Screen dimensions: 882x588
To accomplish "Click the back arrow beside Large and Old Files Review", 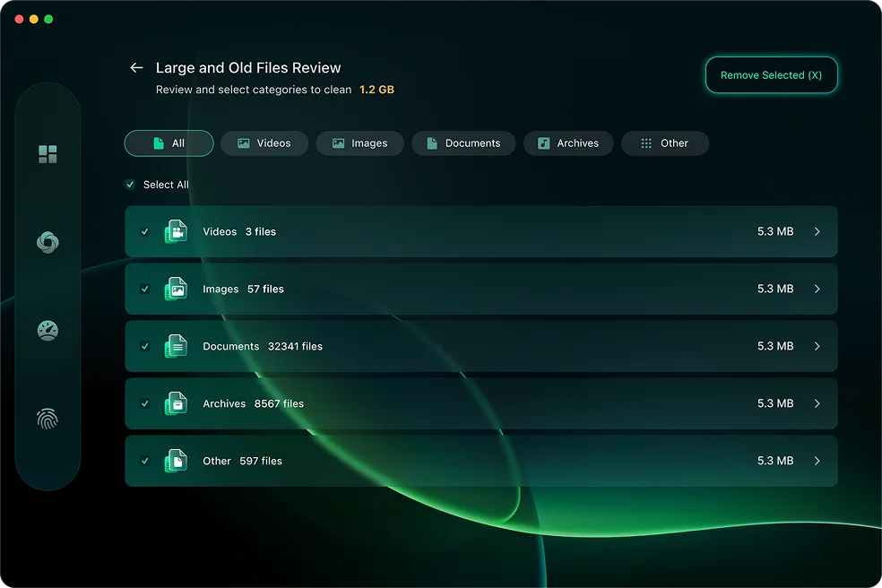I will tap(136, 68).
